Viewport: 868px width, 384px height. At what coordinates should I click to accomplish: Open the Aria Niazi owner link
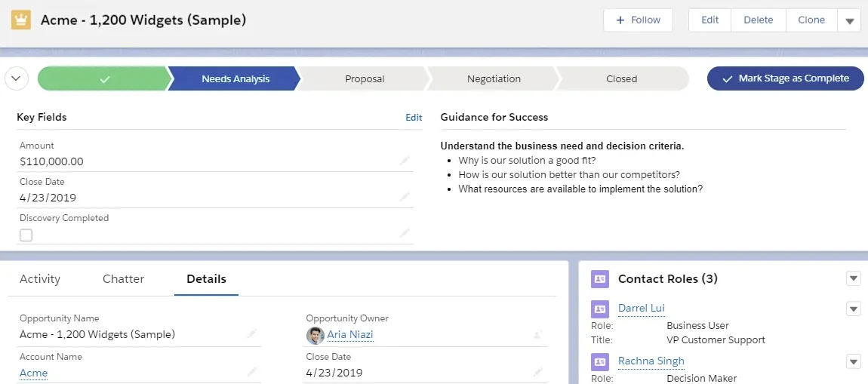(x=350, y=335)
